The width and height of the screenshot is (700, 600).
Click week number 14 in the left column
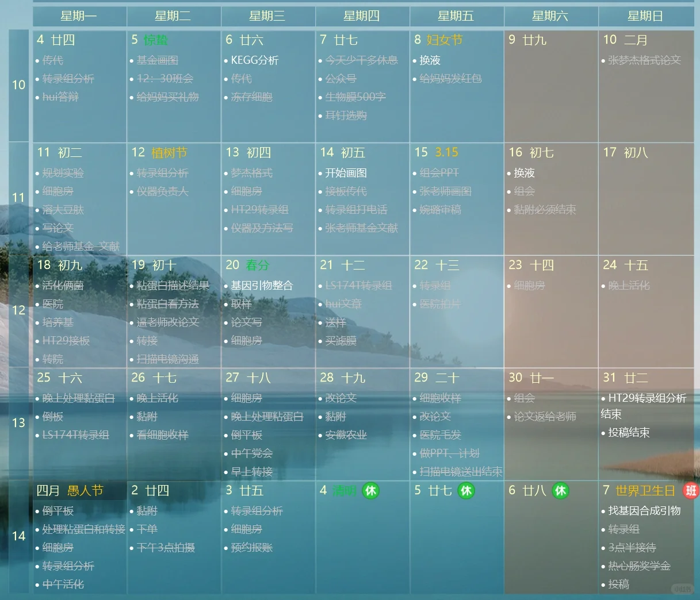19,536
